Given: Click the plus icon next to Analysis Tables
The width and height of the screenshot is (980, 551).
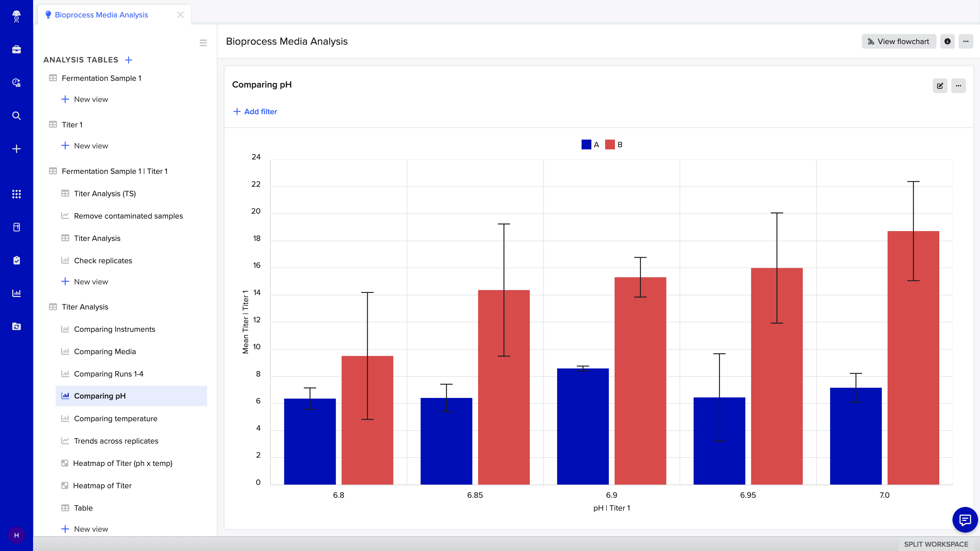Looking at the screenshot, I should tap(129, 60).
